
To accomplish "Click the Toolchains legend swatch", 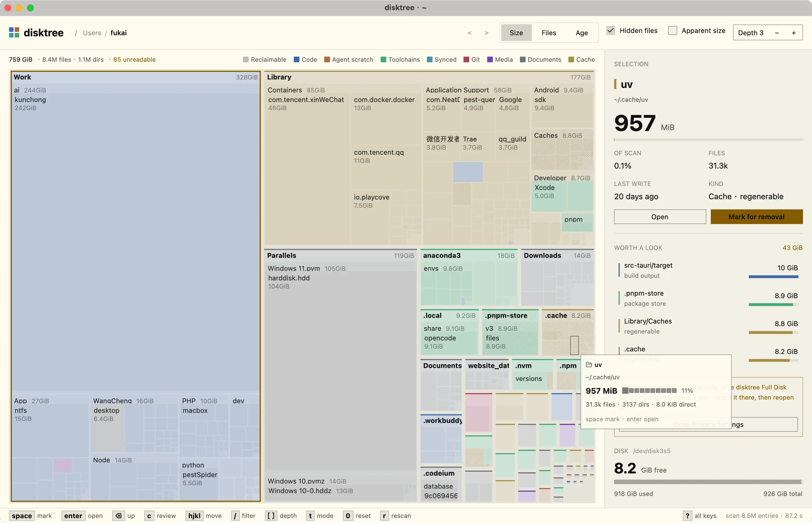I will pyautogui.click(x=383, y=60).
